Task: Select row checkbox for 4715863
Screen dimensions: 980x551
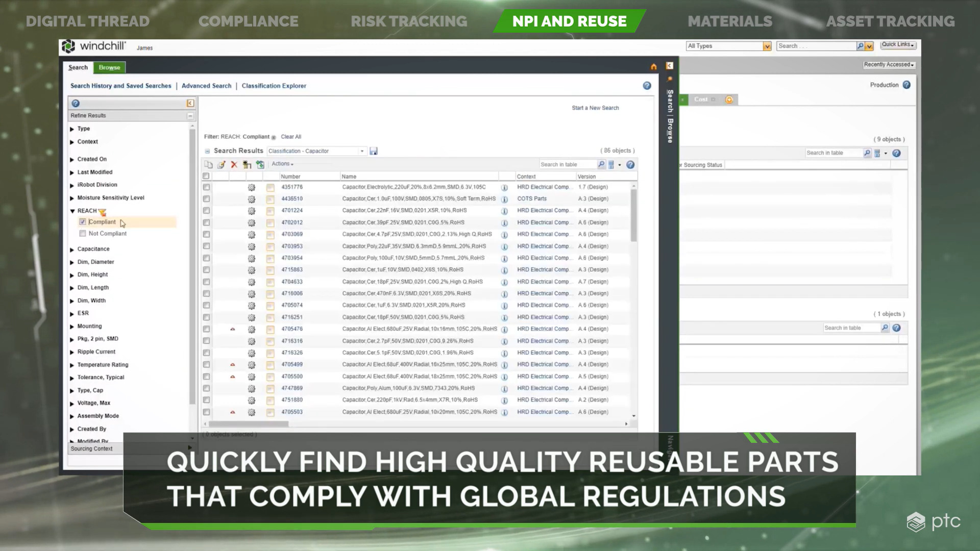Action: (x=206, y=270)
